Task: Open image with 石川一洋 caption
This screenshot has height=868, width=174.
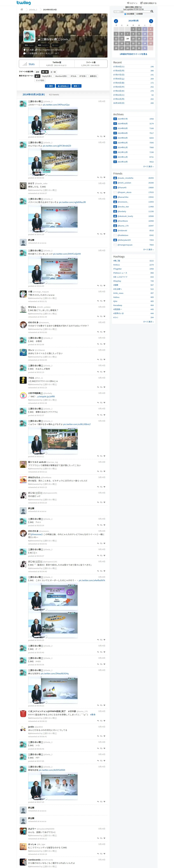Action: (53, 162)
